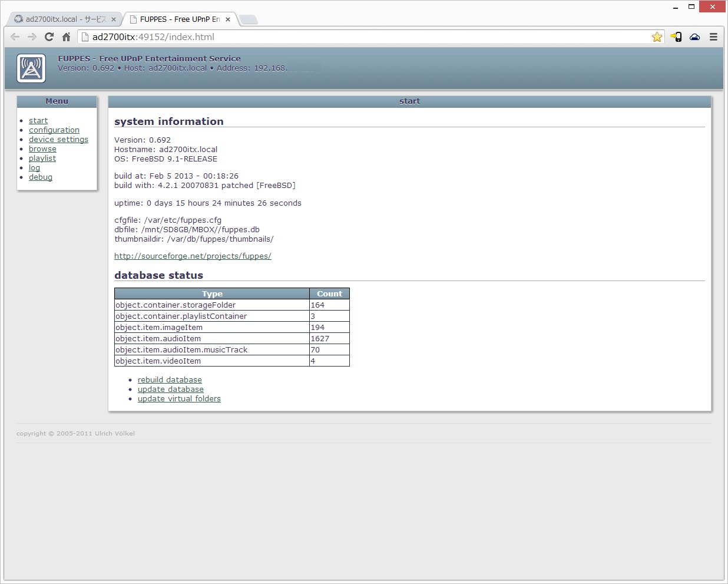Click the Type column header
Viewport: 728px width, 584px height.
(x=212, y=294)
